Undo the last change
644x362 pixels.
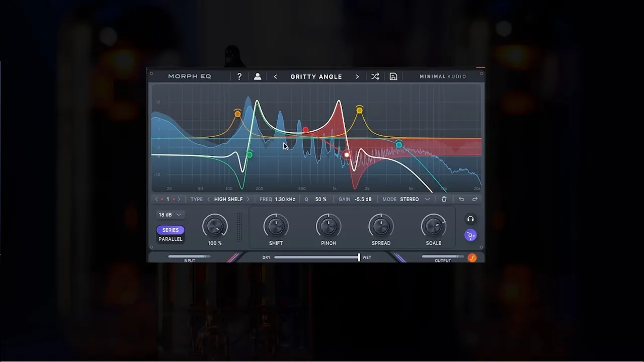point(461,199)
